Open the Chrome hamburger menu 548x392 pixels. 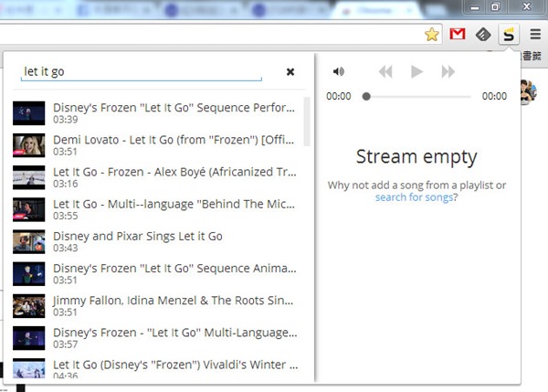[x=535, y=35]
